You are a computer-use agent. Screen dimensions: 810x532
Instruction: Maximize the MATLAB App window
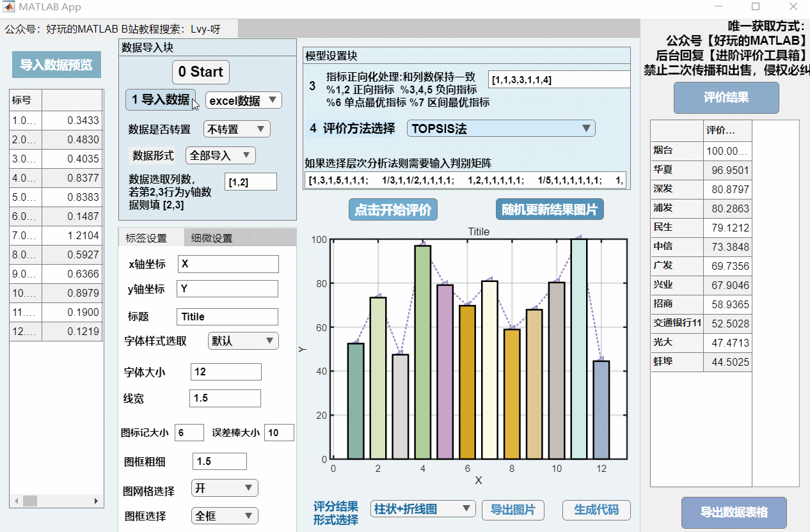756,7
